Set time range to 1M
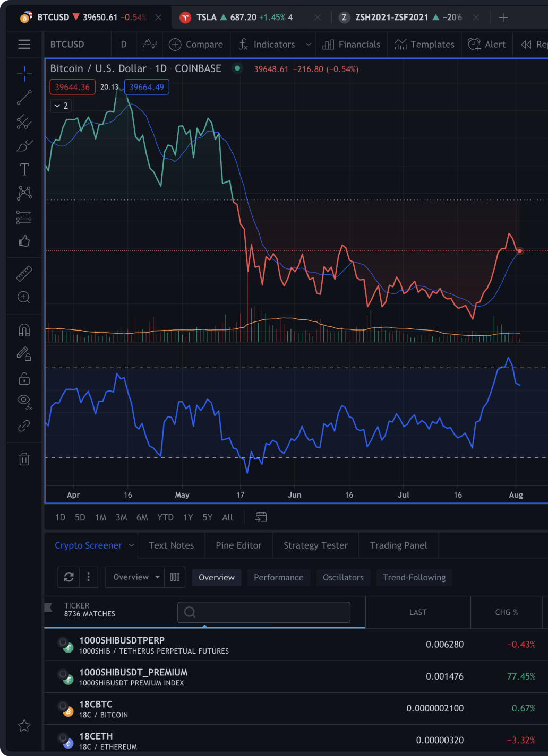548x756 pixels. click(x=101, y=517)
